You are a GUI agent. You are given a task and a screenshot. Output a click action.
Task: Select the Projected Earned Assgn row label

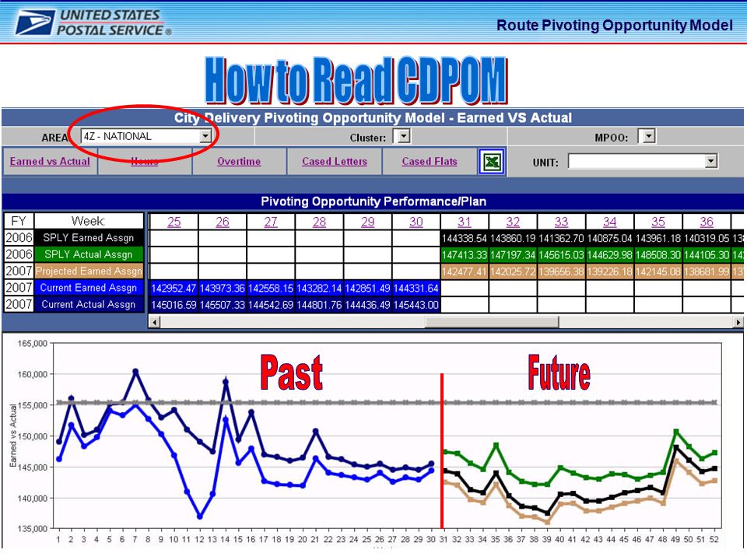click(89, 271)
